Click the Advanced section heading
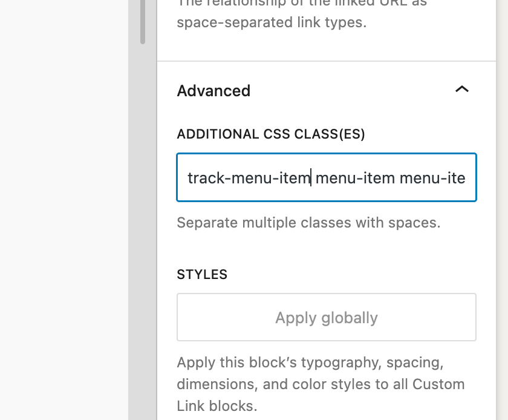Viewport: 508px width, 420px height. (x=213, y=91)
